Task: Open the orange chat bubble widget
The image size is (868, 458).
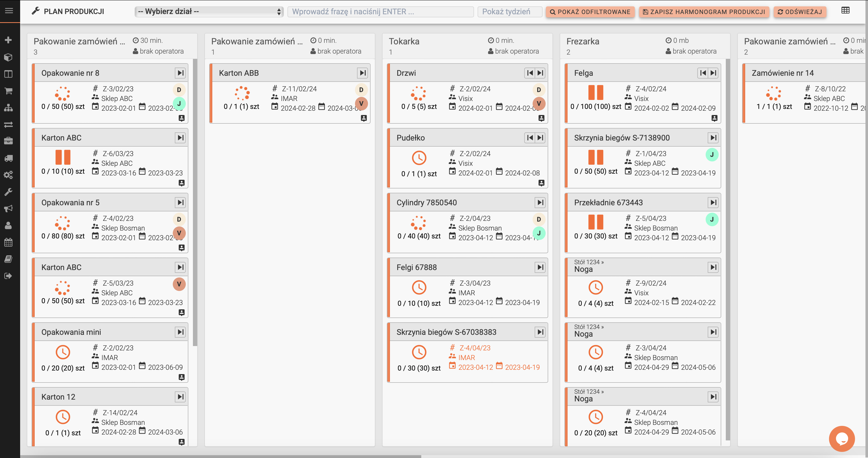Action: 841,438
